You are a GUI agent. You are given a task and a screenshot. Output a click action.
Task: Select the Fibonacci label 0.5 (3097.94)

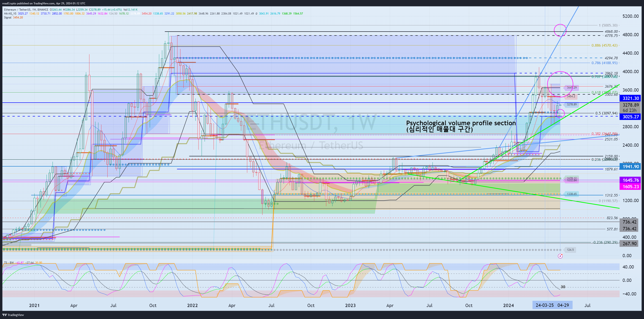[606, 113]
